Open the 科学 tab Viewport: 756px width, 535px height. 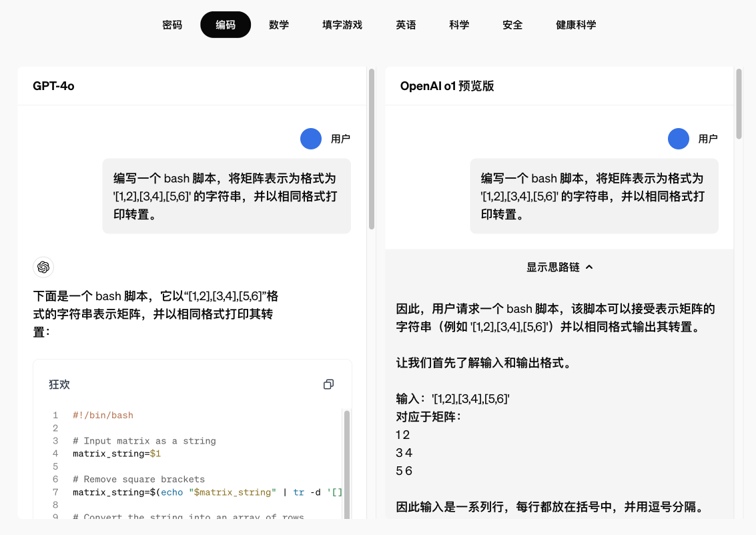[459, 25]
